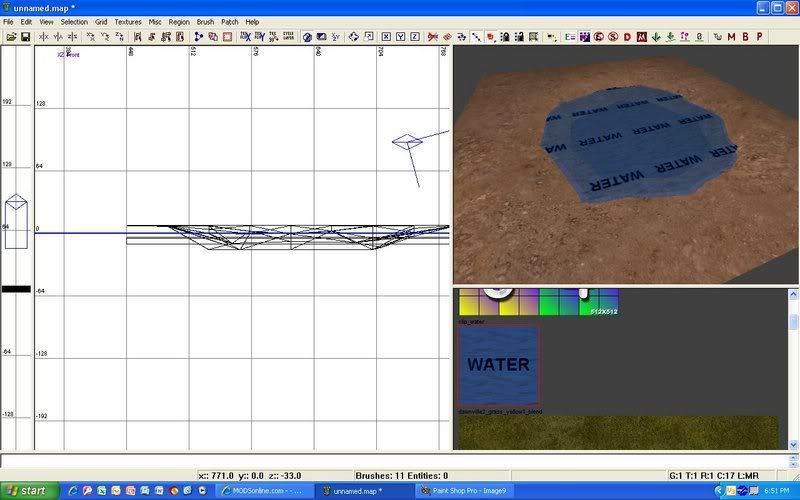Click the red D toolbar icon
Viewport: 800px width, 500px height.
[x=627, y=37]
